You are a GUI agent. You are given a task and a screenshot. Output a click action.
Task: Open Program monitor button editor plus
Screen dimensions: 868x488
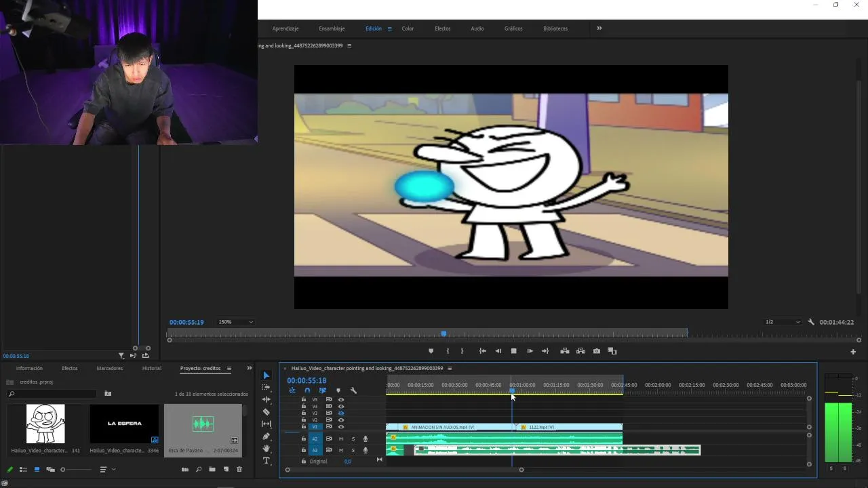(853, 352)
